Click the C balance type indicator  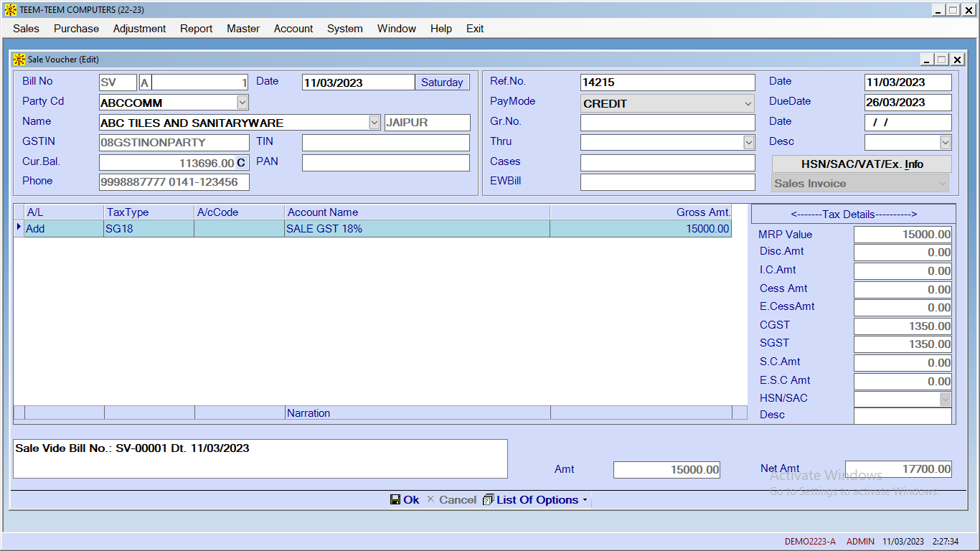click(x=241, y=163)
